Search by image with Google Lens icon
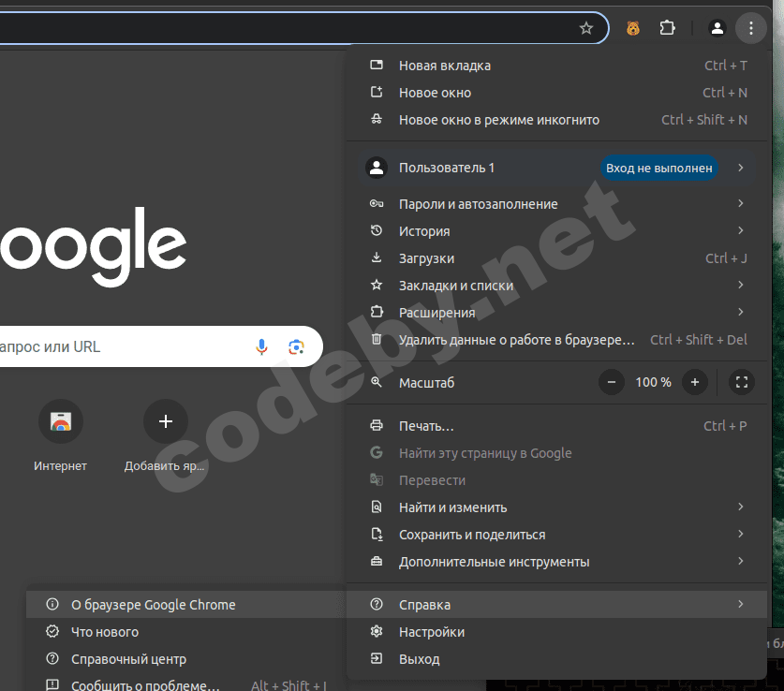The width and height of the screenshot is (784, 691). pyautogui.click(x=296, y=346)
